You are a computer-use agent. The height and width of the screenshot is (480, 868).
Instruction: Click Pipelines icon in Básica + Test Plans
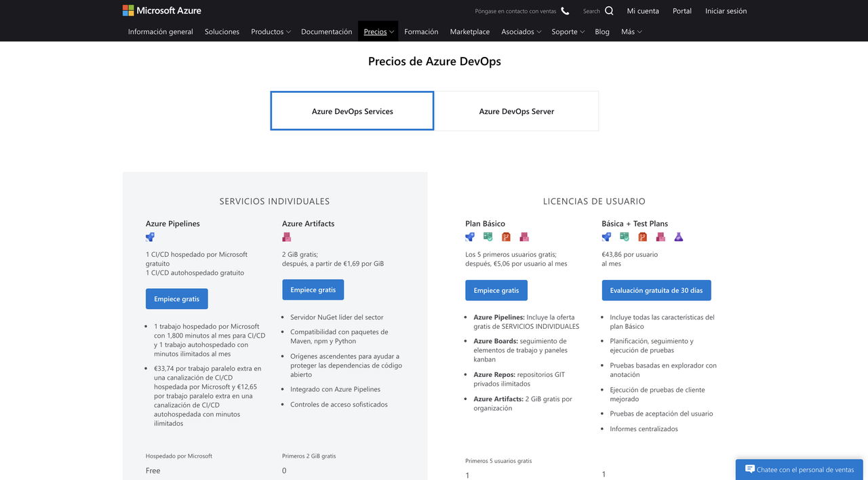tap(606, 237)
